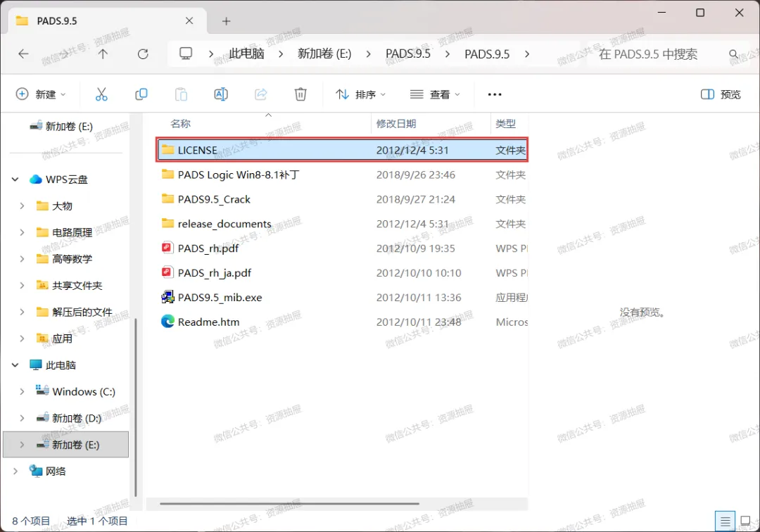This screenshot has height=532, width=760.
Task: Go back with the left arrow
Action: [23, 53]
